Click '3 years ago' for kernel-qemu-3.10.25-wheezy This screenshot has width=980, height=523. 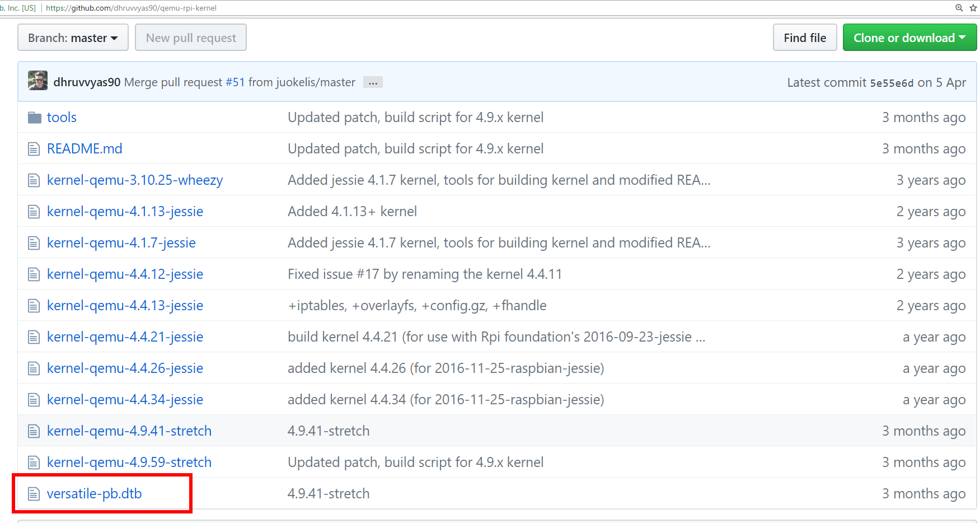click(x=931, y=180)
